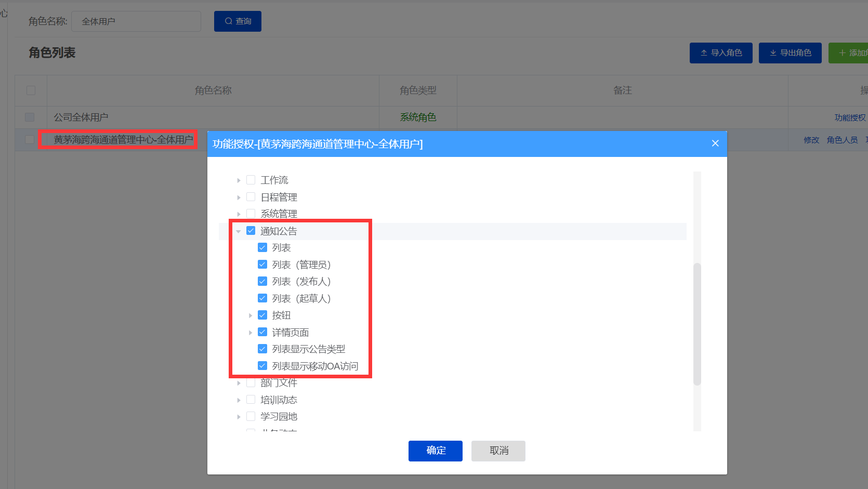Expand the 培训动态 tree node
The height and width of the screenshot is (489, 868).
pyautogui.click(x=239, y=400)
